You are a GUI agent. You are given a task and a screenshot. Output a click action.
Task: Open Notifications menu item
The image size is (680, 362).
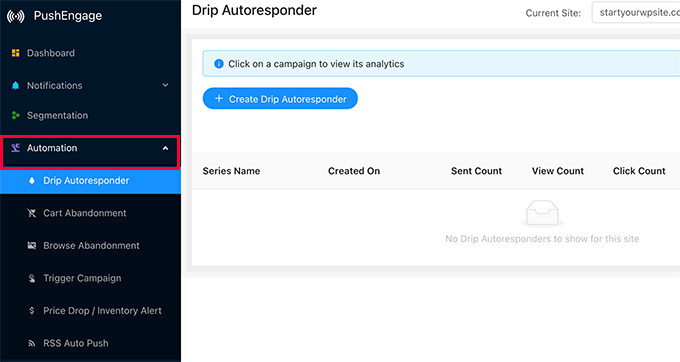pos(90,85)
